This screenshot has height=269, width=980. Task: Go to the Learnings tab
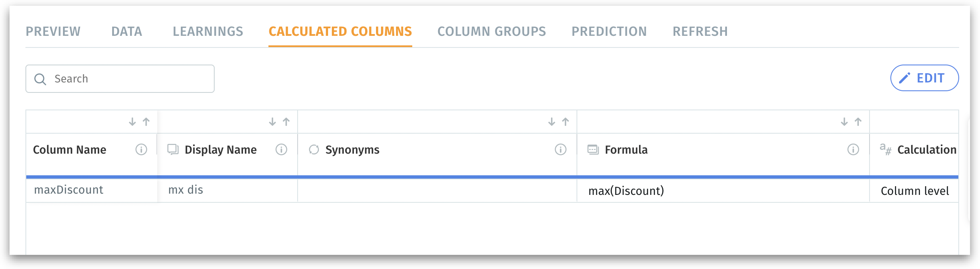tap(208, 32)
